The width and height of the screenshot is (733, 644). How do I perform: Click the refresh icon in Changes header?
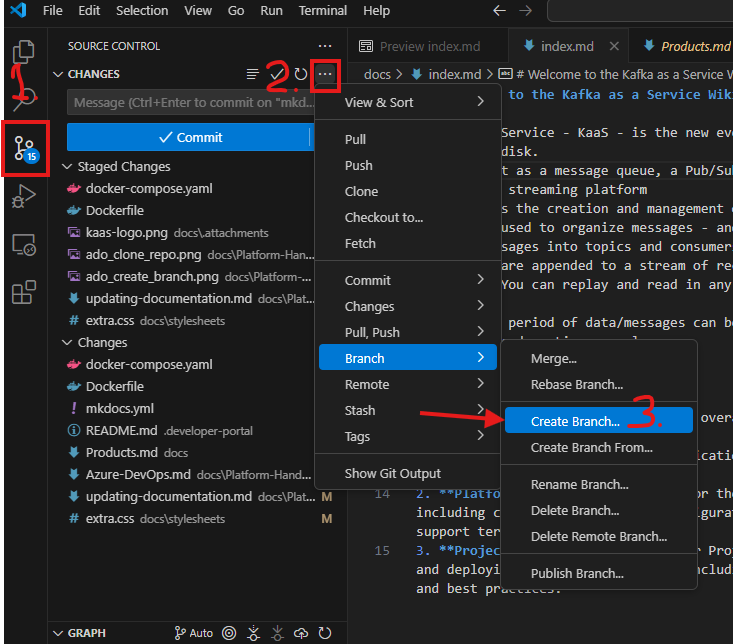tap(301, 74)
